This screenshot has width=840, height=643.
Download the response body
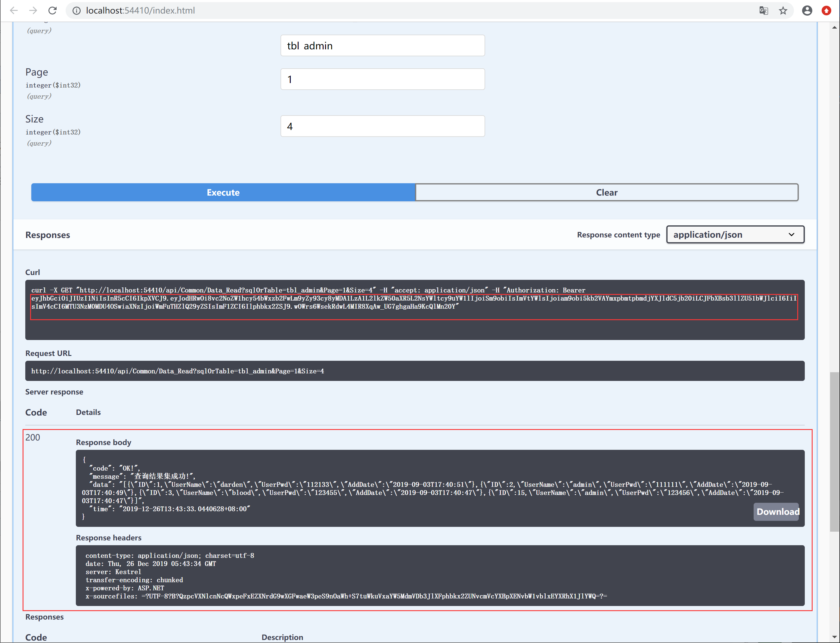(x=777, y=512)
